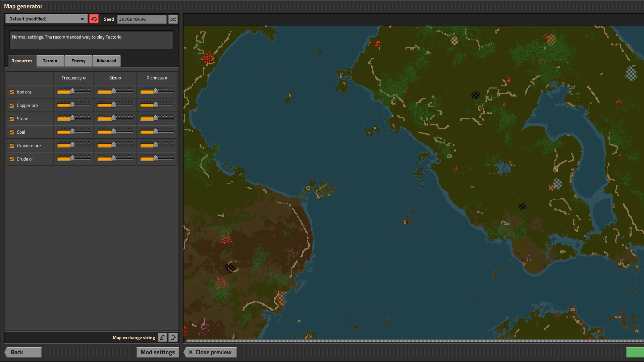This screenshot has width=644, height=362.
Task: Click the Seed label
Action: (109, 19)
